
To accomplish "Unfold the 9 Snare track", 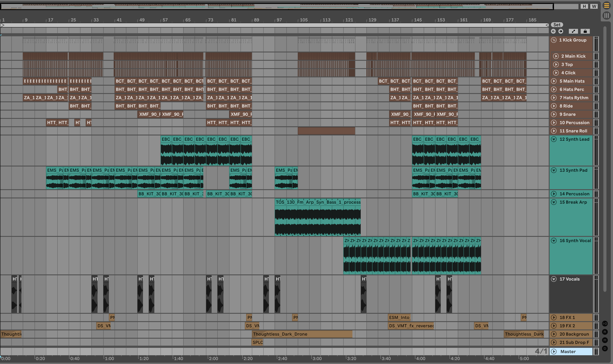I will (x=554, y=114).
